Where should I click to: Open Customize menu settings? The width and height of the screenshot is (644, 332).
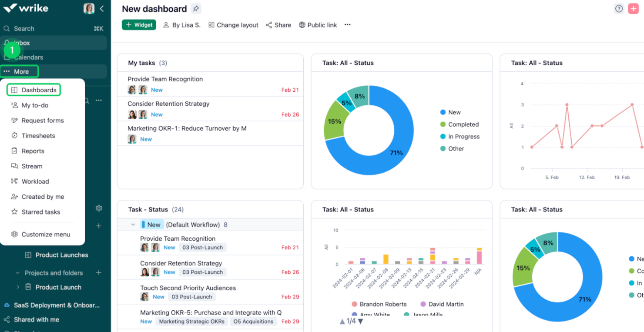coord(46,234)
